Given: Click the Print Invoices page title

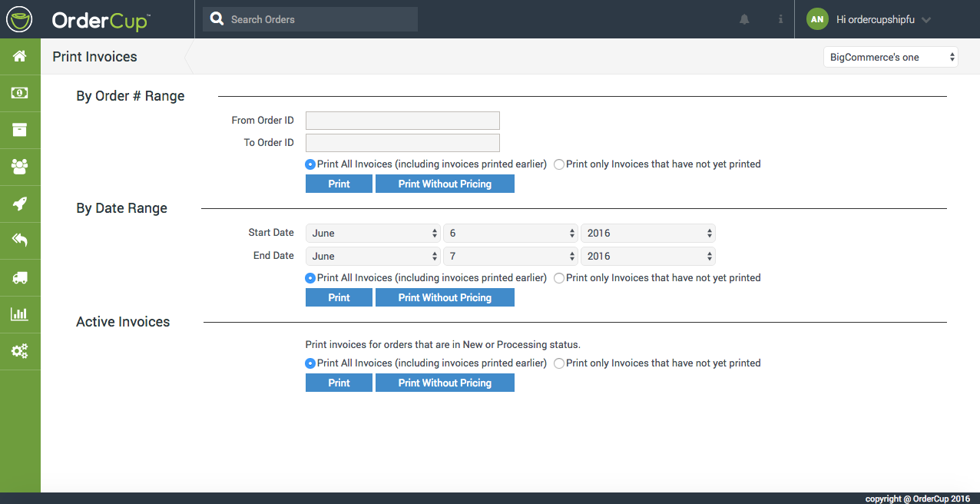Looking at the screenshot, I should 94,57.
